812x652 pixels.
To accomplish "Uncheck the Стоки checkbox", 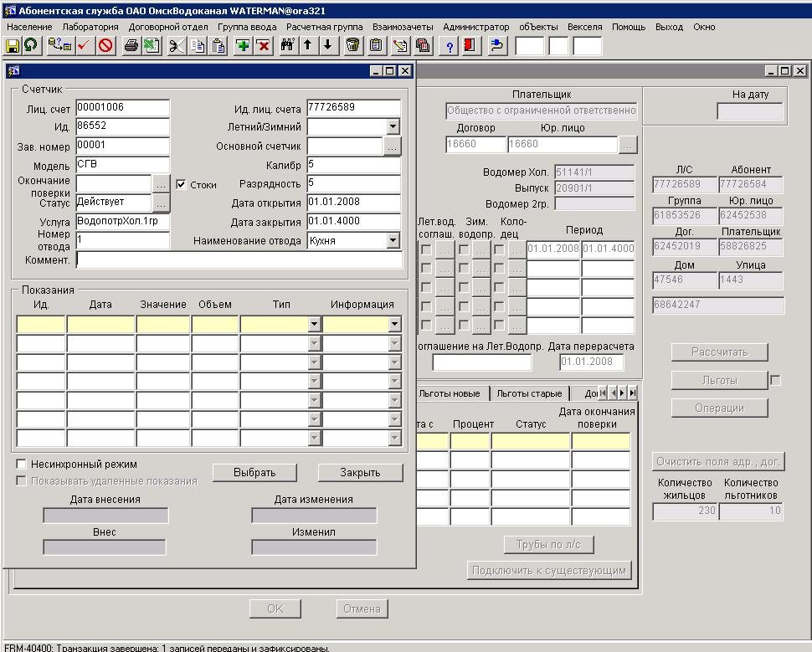I will [x=181, y=185].
